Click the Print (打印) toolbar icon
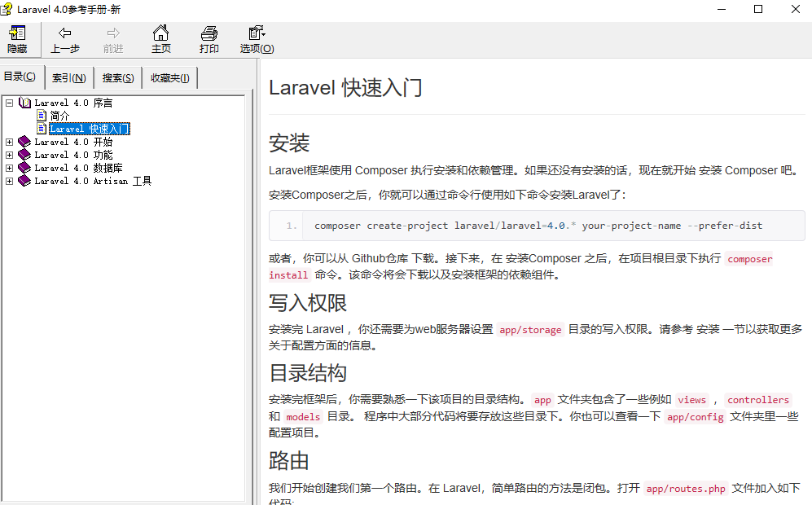This screenshot has width=812, height=505. pos(209,39)
